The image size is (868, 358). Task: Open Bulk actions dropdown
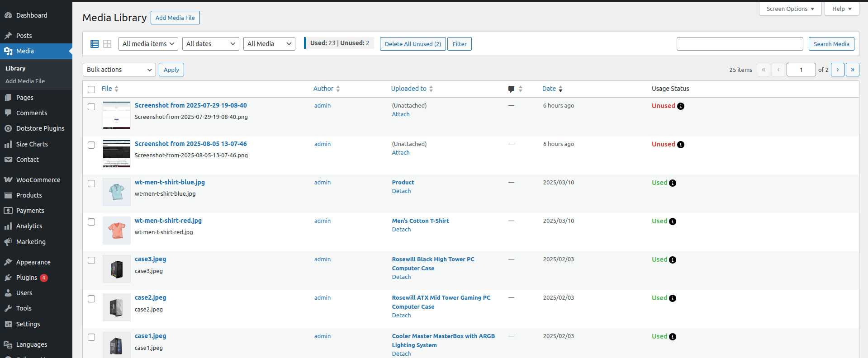click(119, 70)
